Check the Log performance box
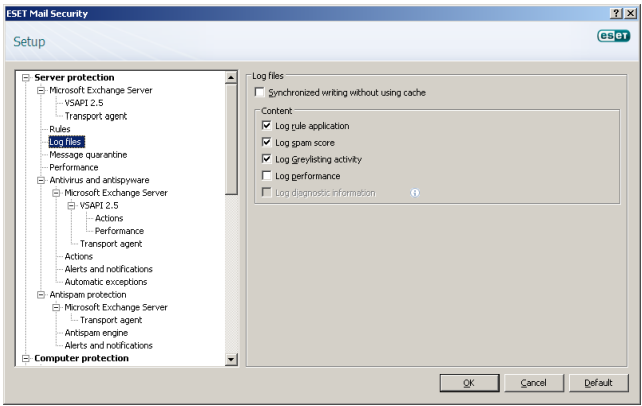 267,176
